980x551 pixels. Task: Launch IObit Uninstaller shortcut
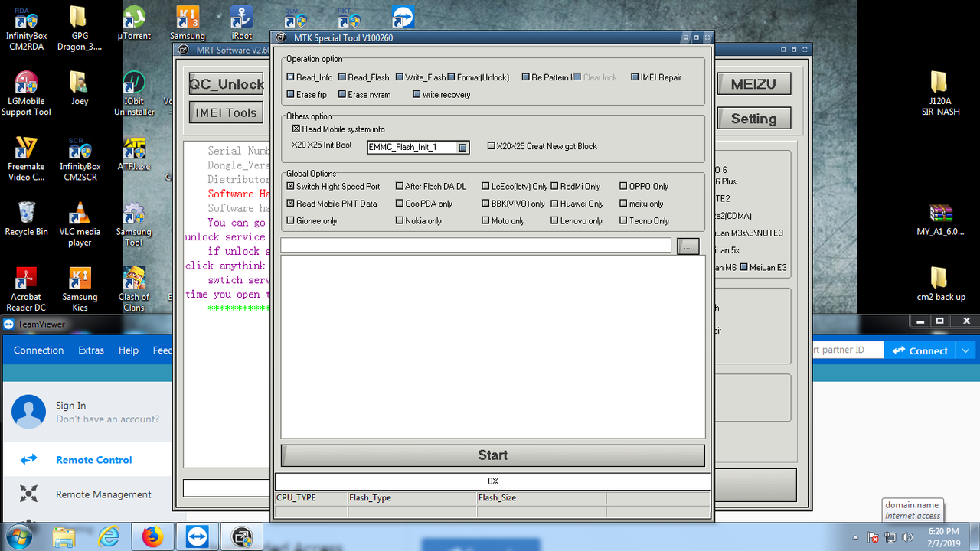coord(134,93)
